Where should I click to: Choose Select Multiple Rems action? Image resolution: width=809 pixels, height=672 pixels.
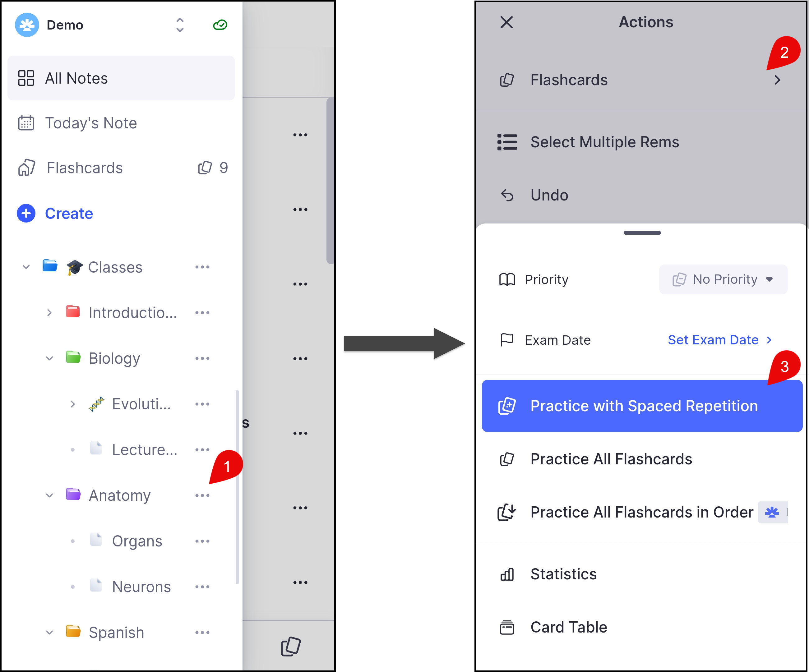tap(604, 142)
